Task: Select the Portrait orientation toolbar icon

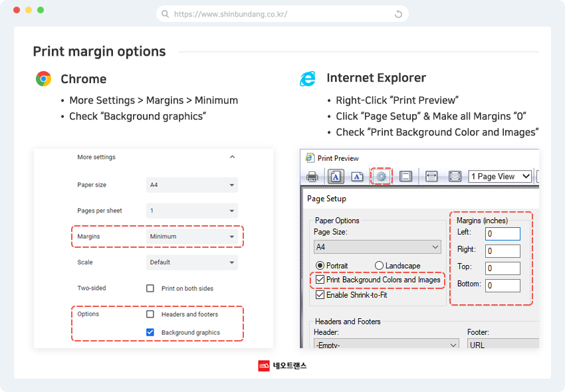Action: click(x=336, y=177)
